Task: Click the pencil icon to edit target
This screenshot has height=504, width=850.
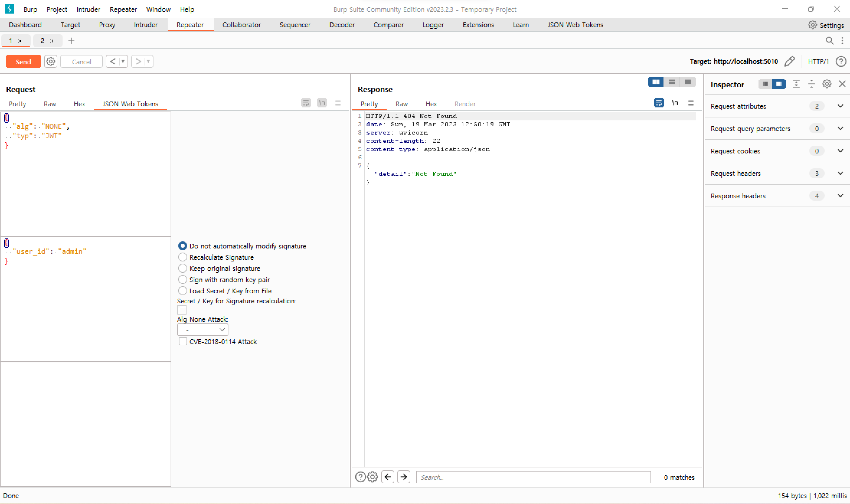Action: [789, 61]
